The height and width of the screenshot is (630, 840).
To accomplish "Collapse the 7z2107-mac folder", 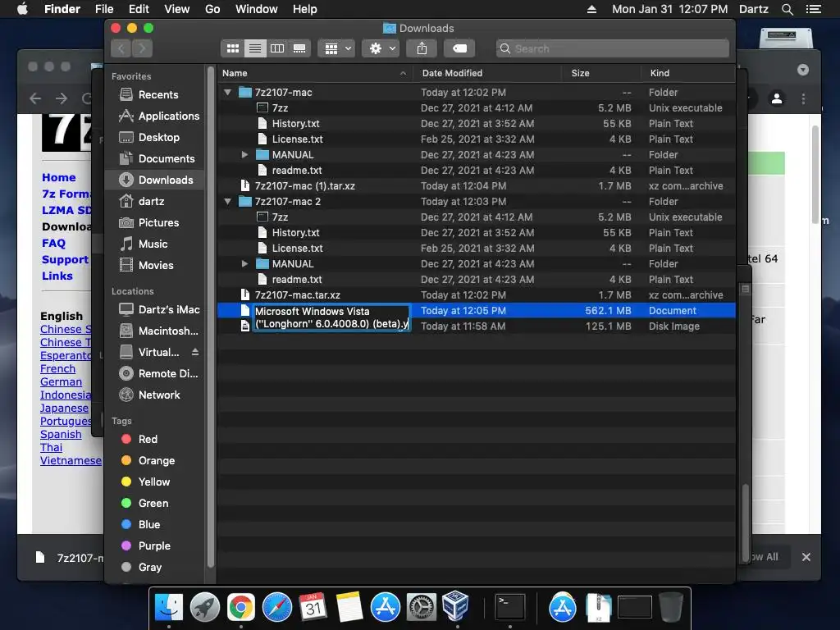I will pos(228,92).
